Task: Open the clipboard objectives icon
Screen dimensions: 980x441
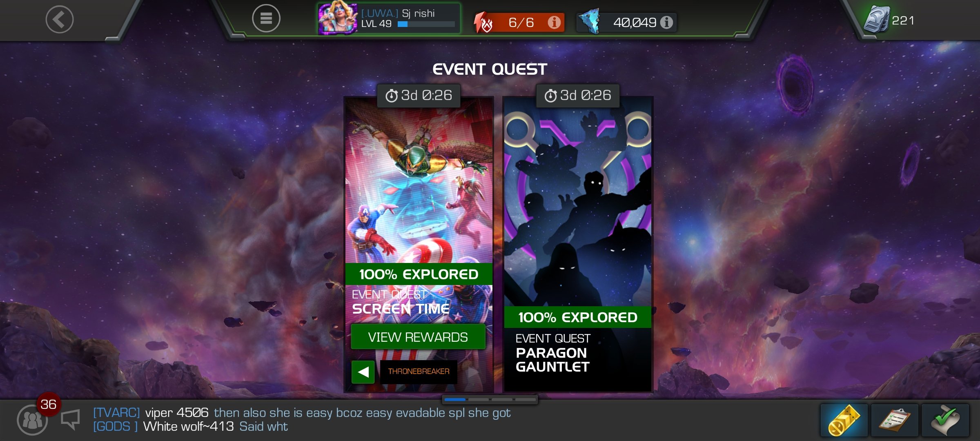Action: click(895, 420)
